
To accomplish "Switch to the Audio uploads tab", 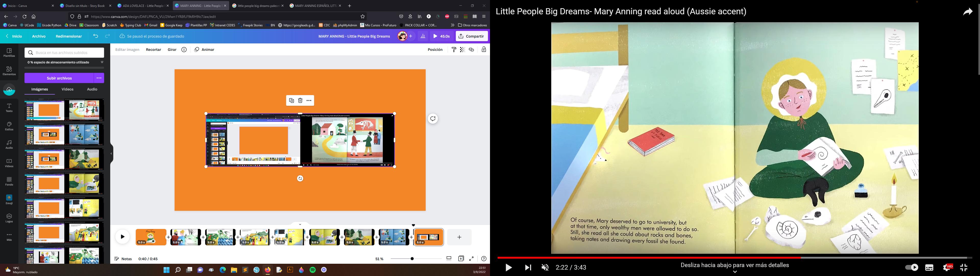I will point(92,89).
